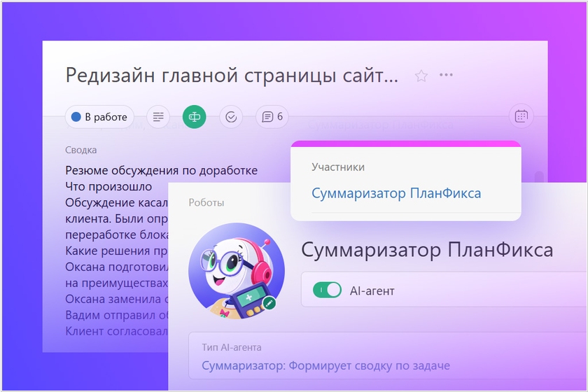Image resolution: width=588 pixels, height=392 pixels.
Task: Click the Суммаризатор ПланФикса robot name heading
Action: pos(426,250)
